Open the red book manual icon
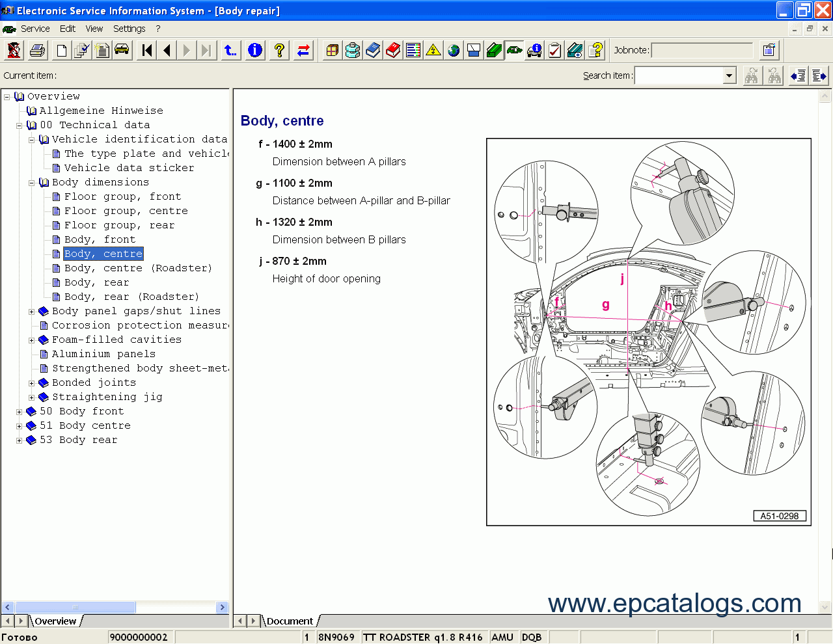The width and height of the screenshot is (833, 644). tap(393, 50)
